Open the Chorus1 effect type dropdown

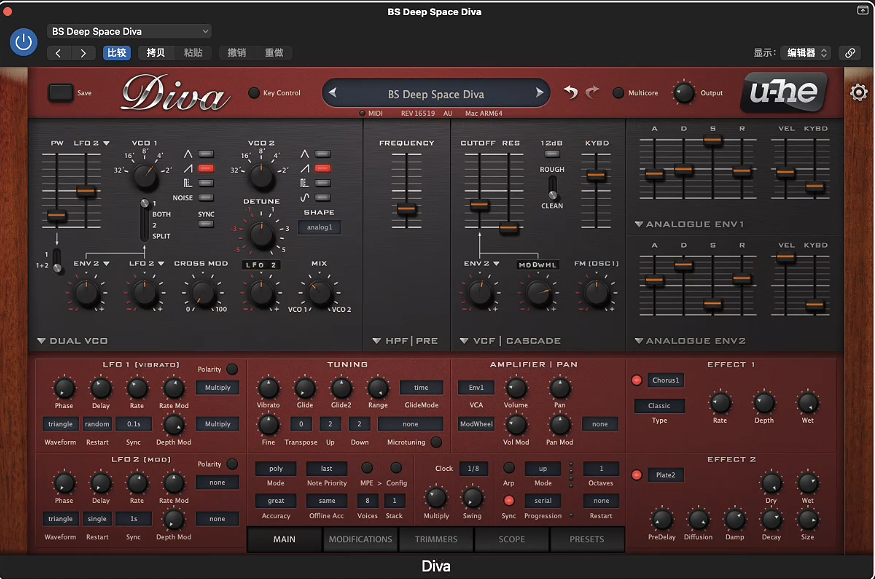pos(666,380)
